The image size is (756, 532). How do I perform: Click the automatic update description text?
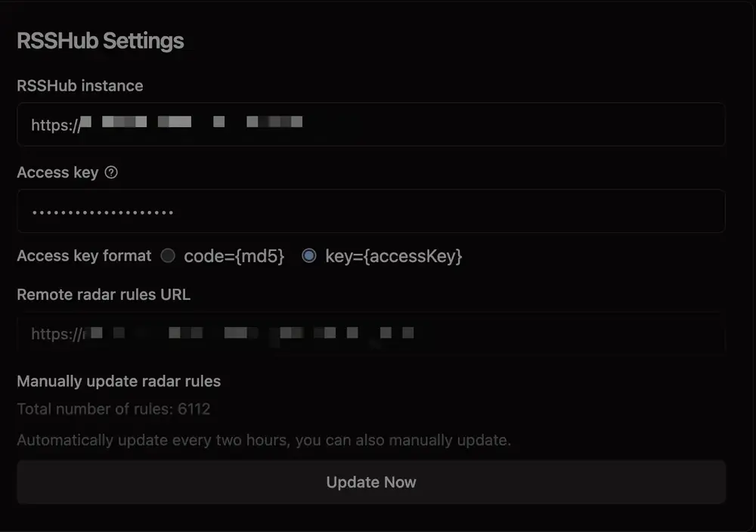(264, 440)
